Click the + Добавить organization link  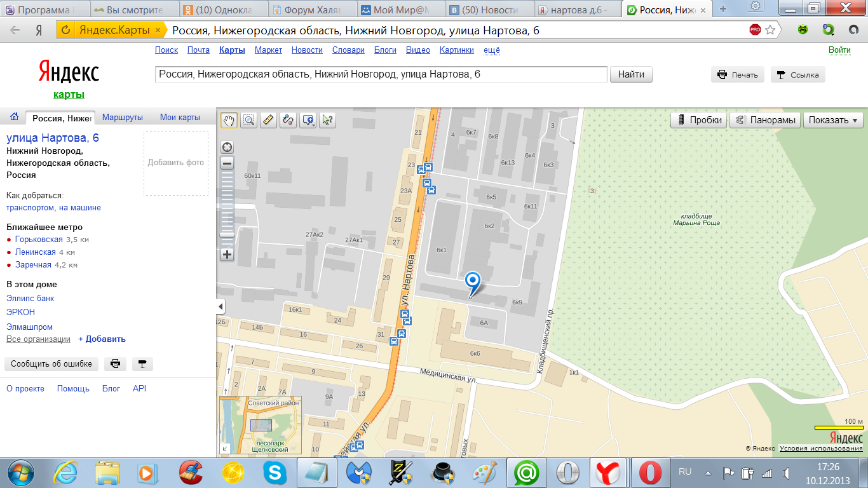[x=102, y=339]
